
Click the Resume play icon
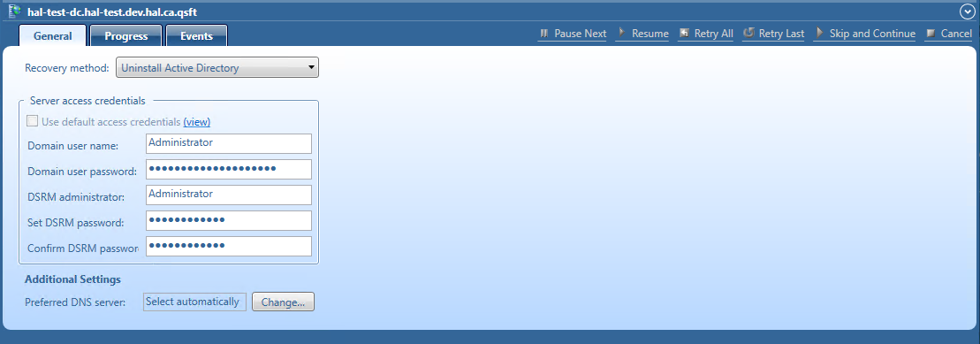[x=622, y=33]
